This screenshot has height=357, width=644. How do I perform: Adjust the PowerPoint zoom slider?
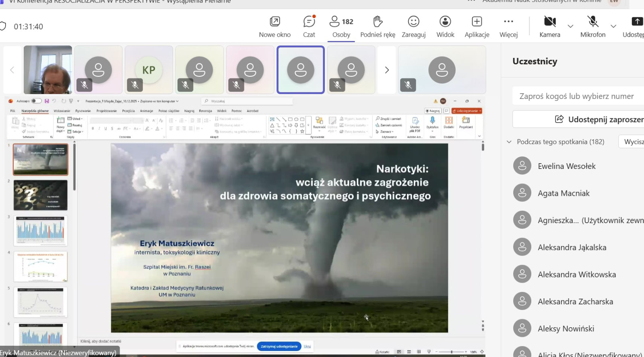(452, 352)
